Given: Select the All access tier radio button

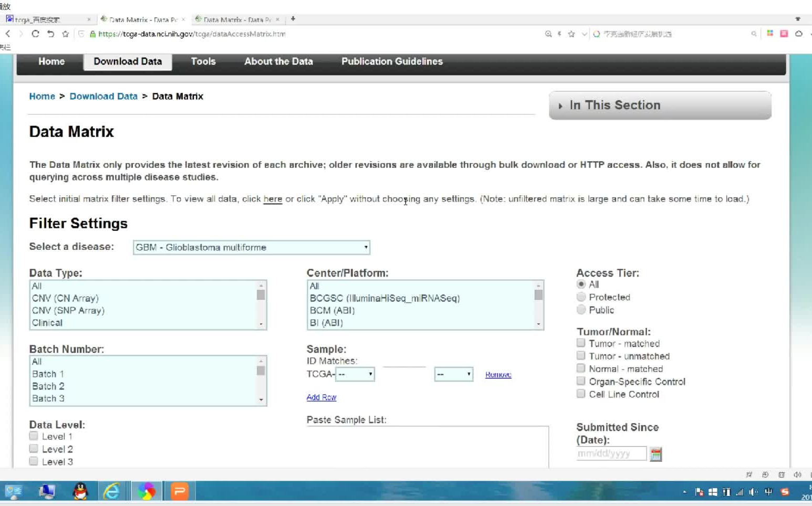Looking at the screenshot, I should [581, 284].
